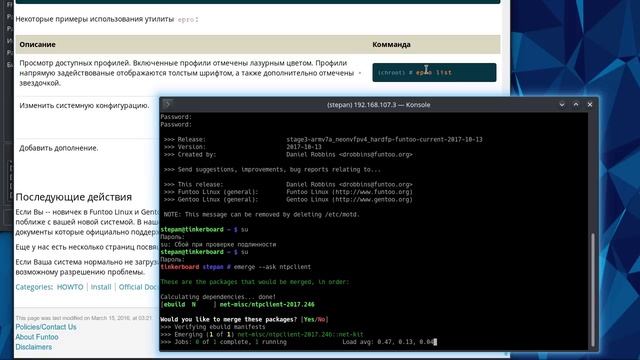
Task: Click the 'Последующие действия' heading
Action: pyautogui.click(x=73, y=197)
